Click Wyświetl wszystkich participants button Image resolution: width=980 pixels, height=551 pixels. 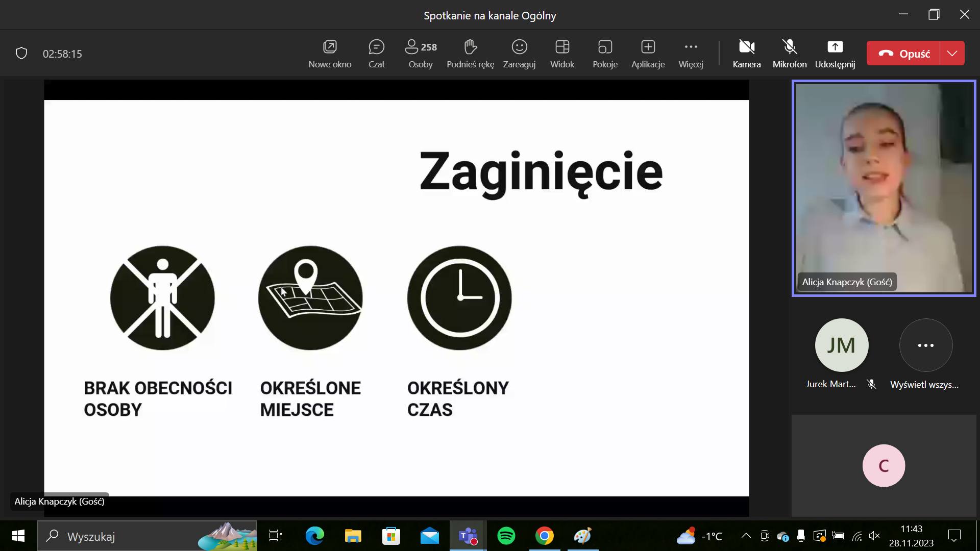925,345
